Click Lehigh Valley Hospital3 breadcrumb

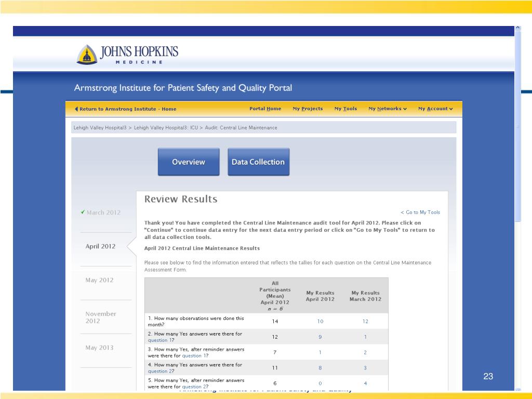click(x=100, y=128)
